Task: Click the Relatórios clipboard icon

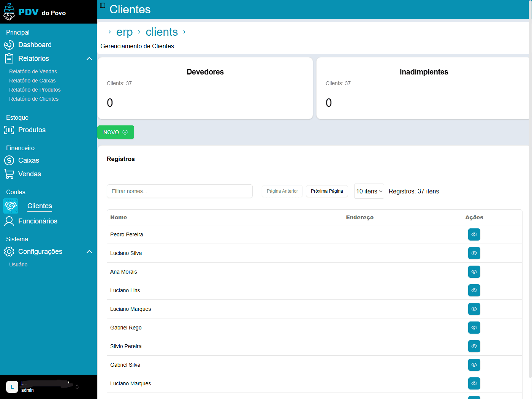Action: (9, 59)
